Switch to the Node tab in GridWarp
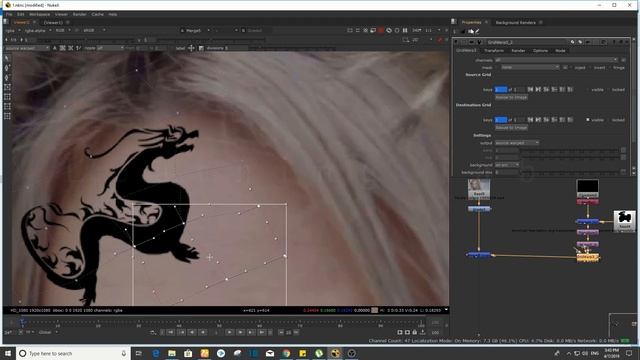The width and height of the screenshot is (640, 360). [x=560, y=51]
